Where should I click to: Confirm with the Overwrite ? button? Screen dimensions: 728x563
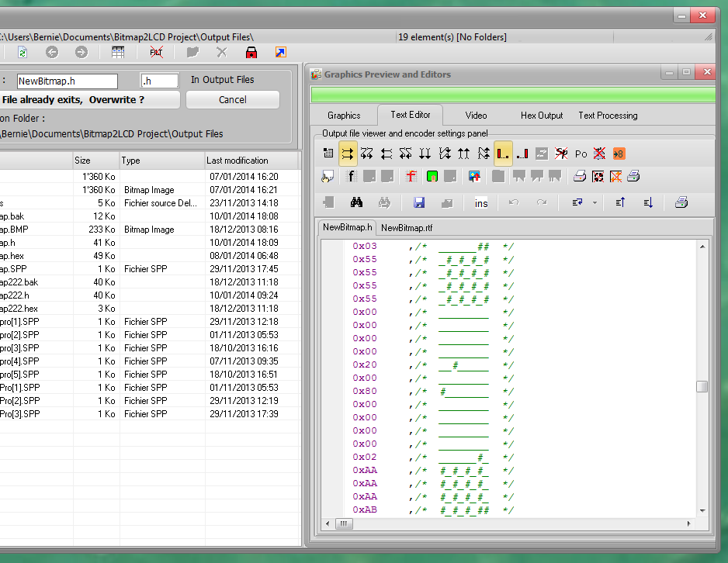point(90,100)
